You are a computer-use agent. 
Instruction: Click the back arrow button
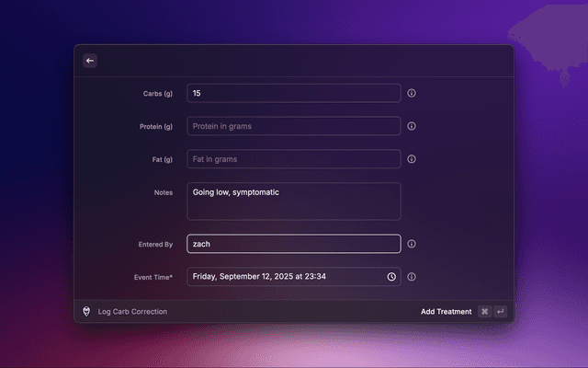pyautogui.click(x=90, y=61)
